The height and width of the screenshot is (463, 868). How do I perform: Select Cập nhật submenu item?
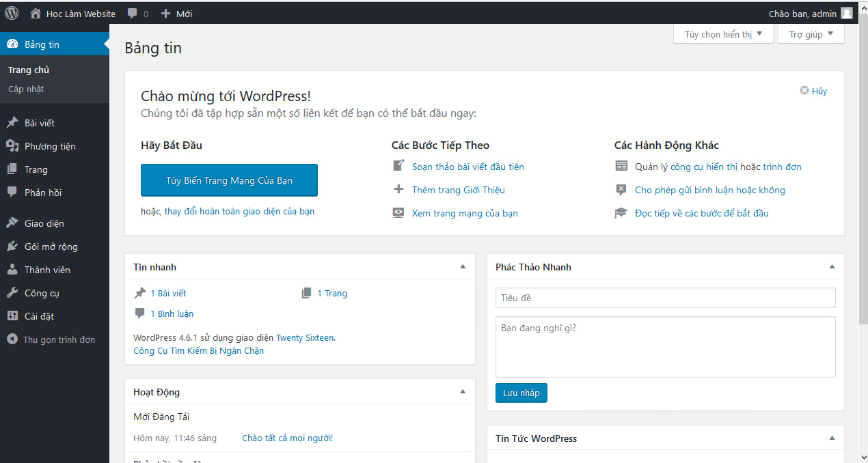26,89
